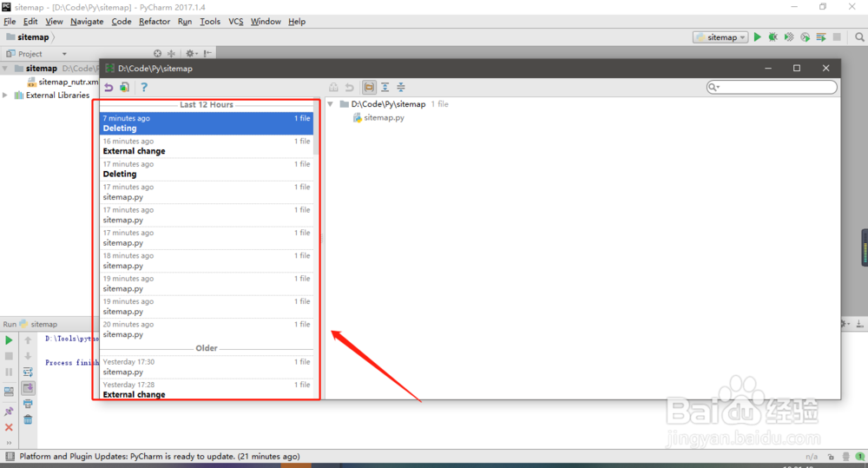
Task: Click Expand All in the changes tree toolbar
Action: (385, 87)
